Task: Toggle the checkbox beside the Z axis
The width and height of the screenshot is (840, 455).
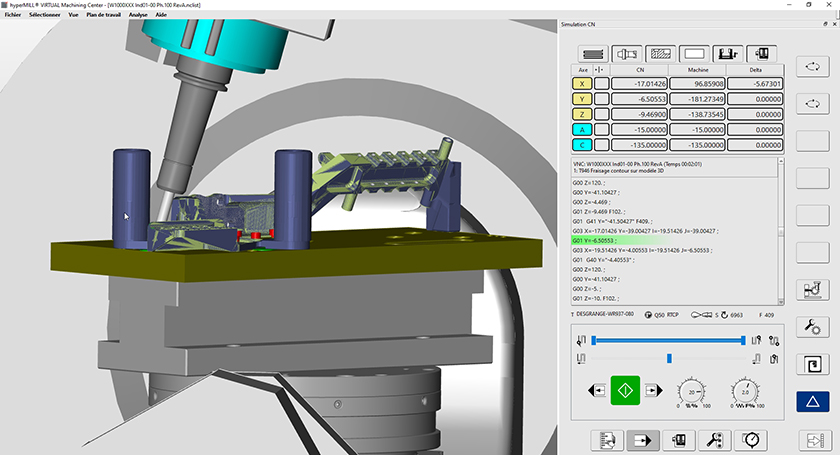Action: (602, 115)
